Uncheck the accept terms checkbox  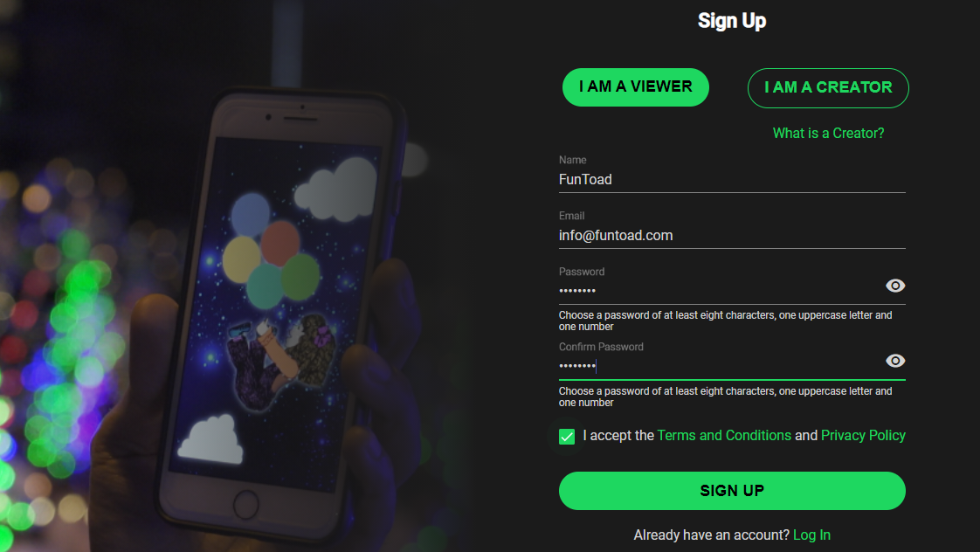567,437
